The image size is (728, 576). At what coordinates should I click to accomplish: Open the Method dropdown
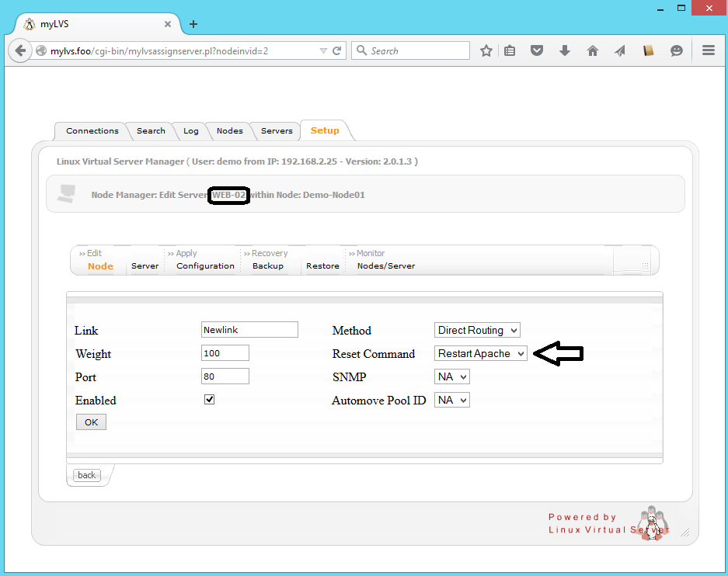(x=477, y=331)
